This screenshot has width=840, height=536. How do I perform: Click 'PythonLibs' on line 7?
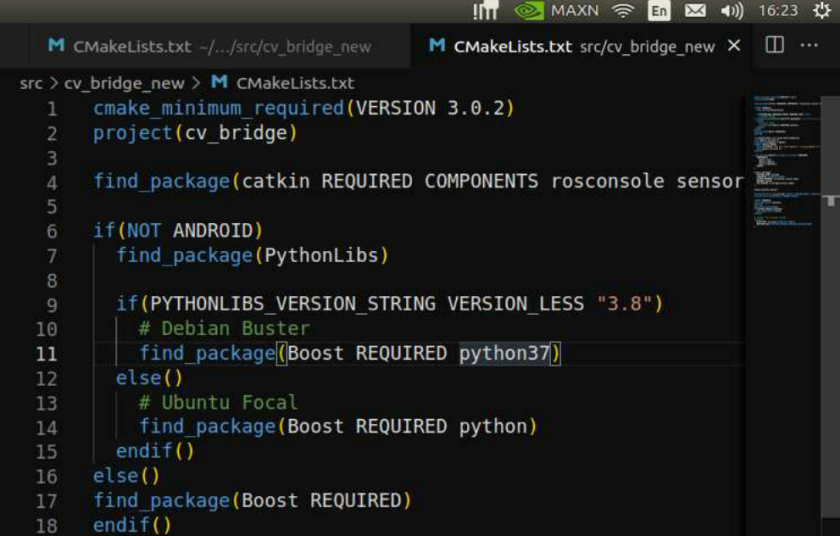(x=321, y=255)
